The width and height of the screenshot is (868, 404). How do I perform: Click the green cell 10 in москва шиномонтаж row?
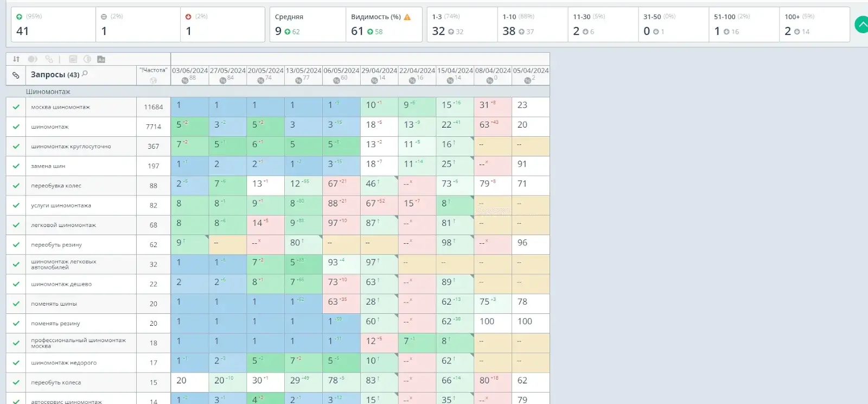379,107
